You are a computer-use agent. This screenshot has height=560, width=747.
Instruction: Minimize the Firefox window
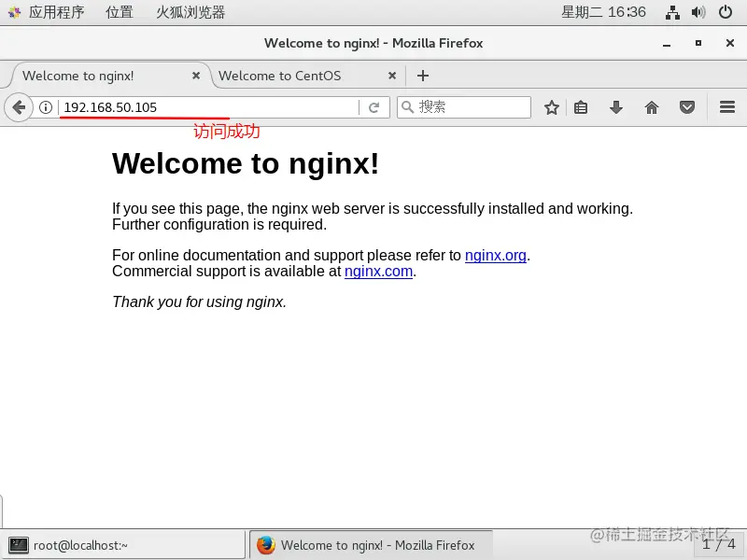click(667, 43)
